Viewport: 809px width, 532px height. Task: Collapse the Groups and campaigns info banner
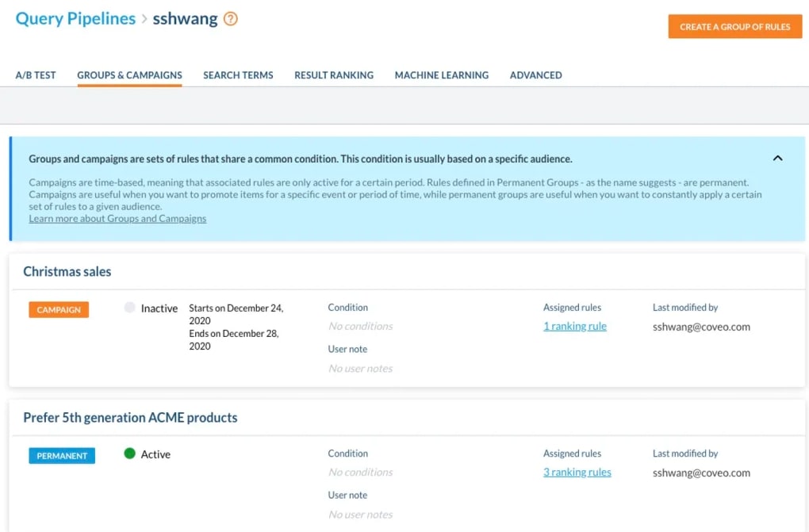(778, 158)
